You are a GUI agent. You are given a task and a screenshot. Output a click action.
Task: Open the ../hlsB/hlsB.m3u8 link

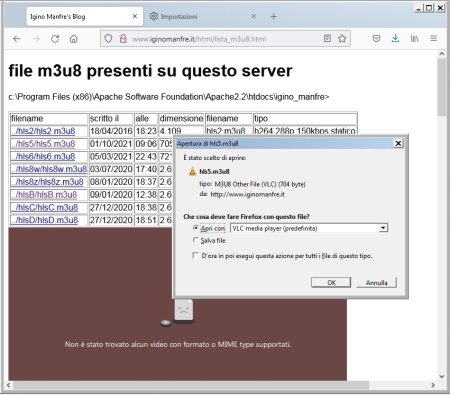[x=44, y=195]
